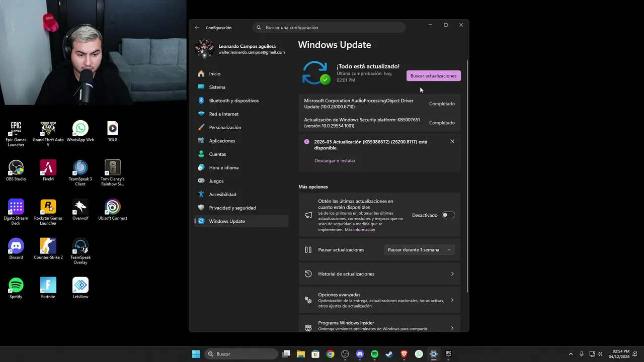644x362 pixels.
Task: Click the Windows Start button
Action: pos(196,354)
